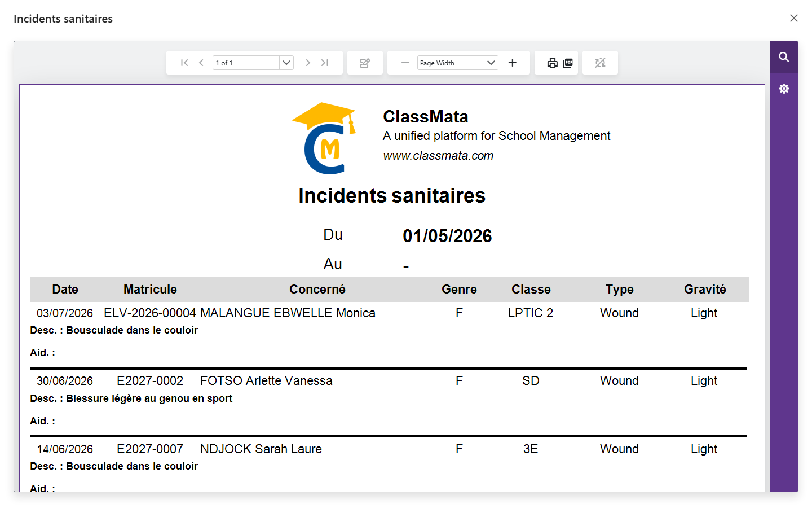Select name FOTSO Arlette Vanessa

click(266, 380)
